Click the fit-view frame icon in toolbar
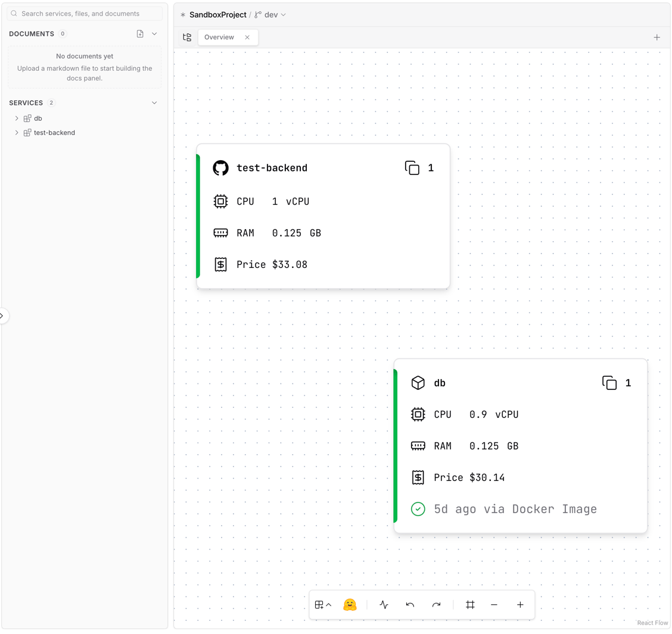This screenshot has height=634, width=672. (x=470, y=605)
